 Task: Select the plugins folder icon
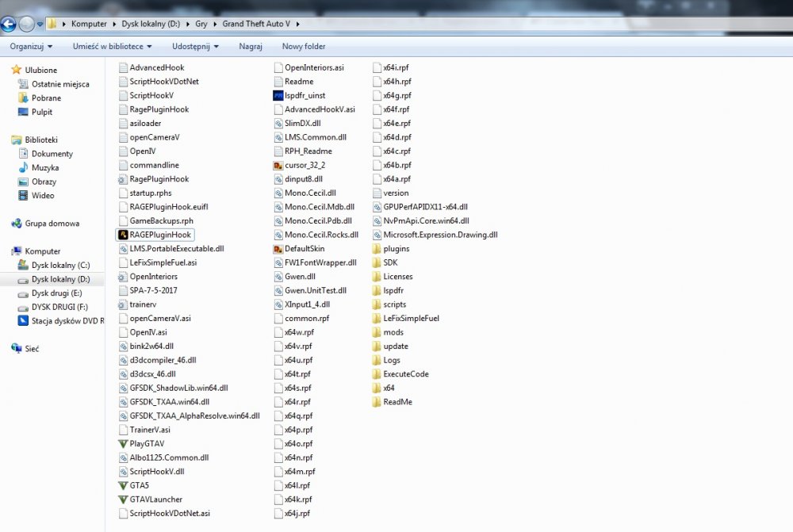point(377,249)
